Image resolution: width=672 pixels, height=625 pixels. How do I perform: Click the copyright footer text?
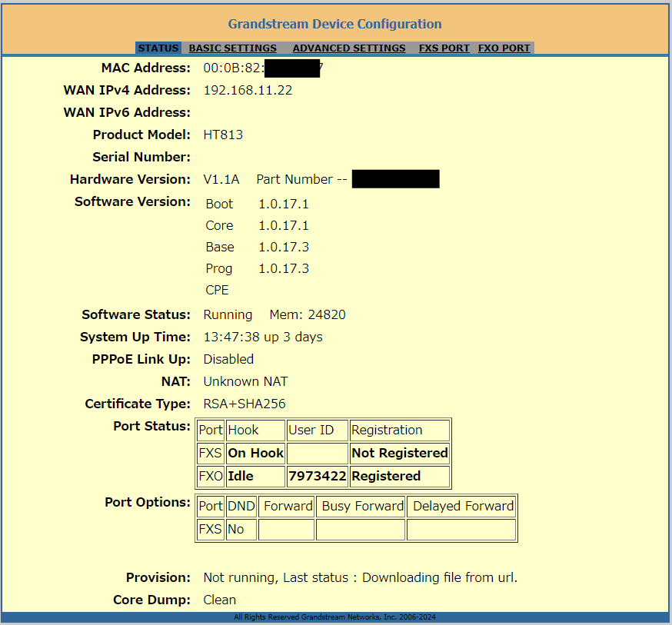pos(334,617)
